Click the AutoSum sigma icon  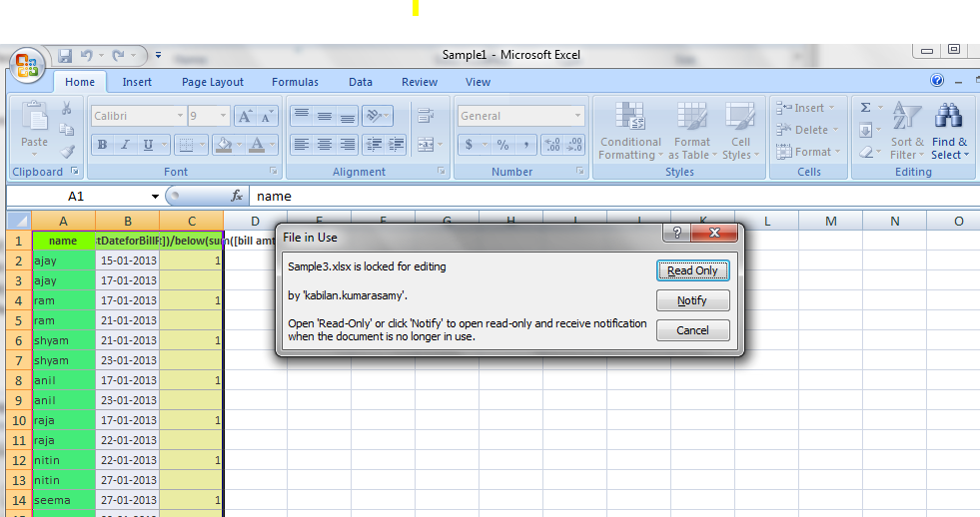866,108
